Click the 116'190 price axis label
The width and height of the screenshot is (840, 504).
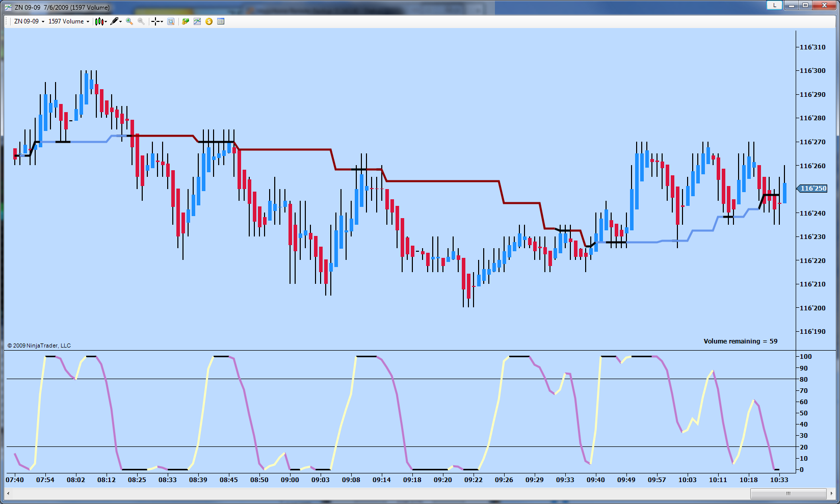coord(812,331)
